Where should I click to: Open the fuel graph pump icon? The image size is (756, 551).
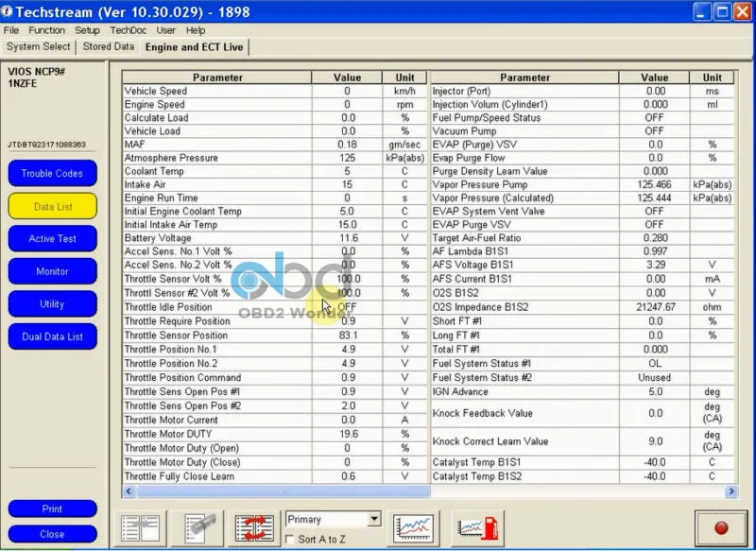[x=478, y=528]
